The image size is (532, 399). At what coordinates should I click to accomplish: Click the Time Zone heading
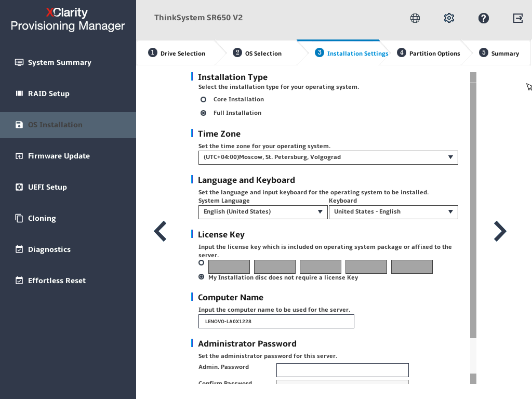[219, 134]
